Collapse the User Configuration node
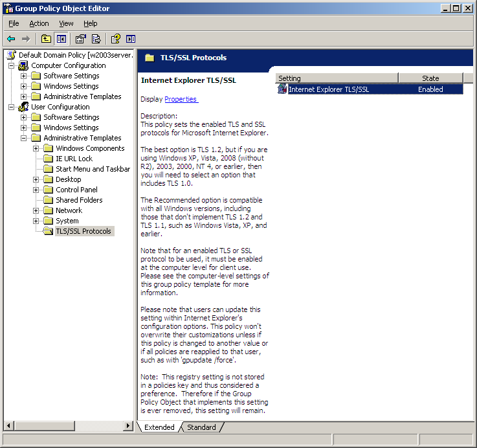This screenshot has width=477, height=448. [x=11, y=107]
